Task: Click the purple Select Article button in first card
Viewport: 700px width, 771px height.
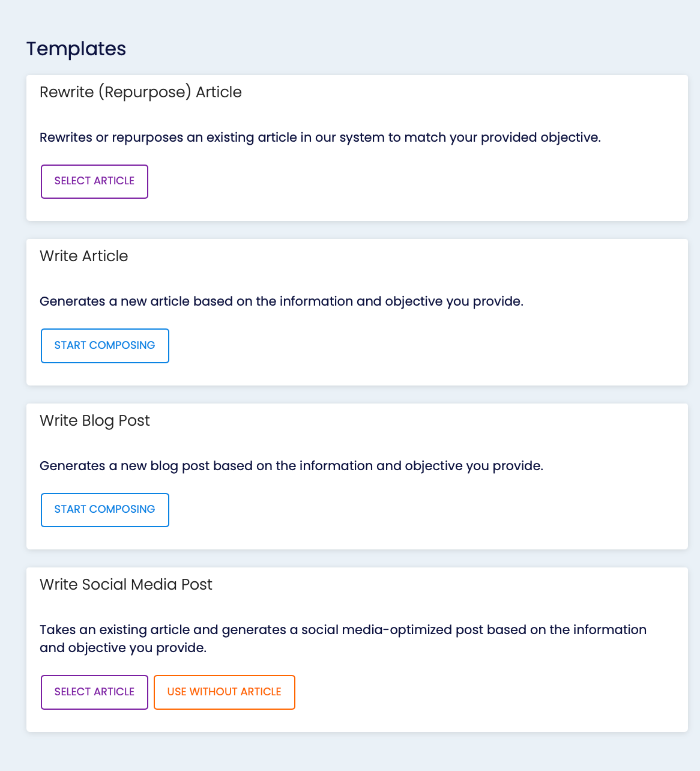Action: pos(94,181)
